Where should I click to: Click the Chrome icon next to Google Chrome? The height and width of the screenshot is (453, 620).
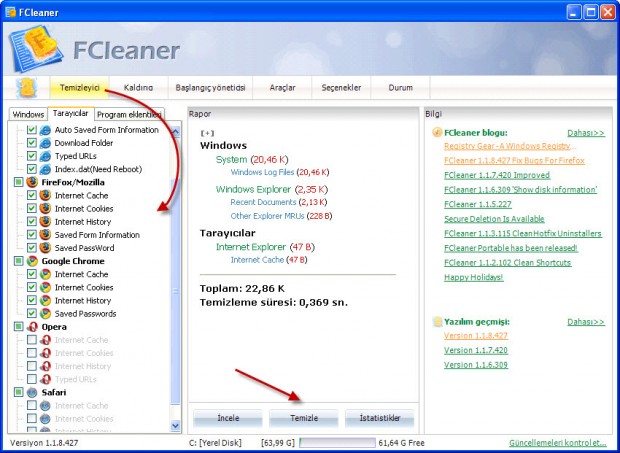click(32, 261)
